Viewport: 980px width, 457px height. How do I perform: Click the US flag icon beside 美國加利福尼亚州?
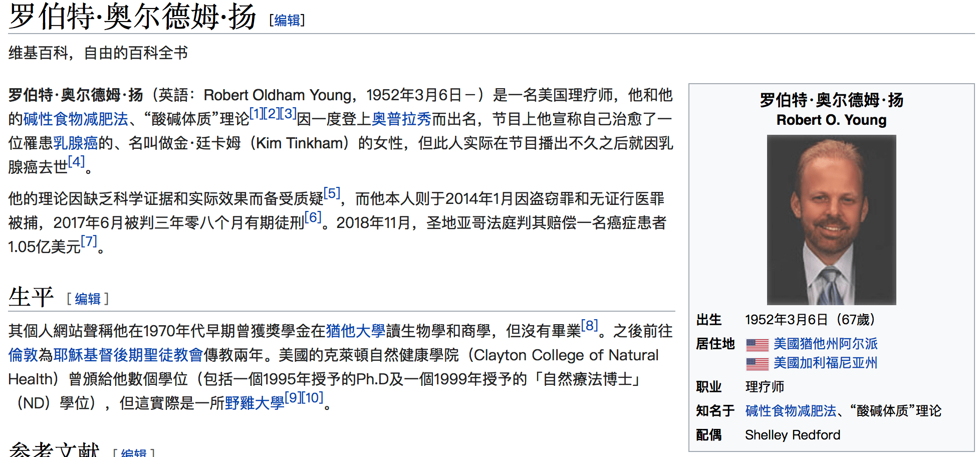click(757, 364)
